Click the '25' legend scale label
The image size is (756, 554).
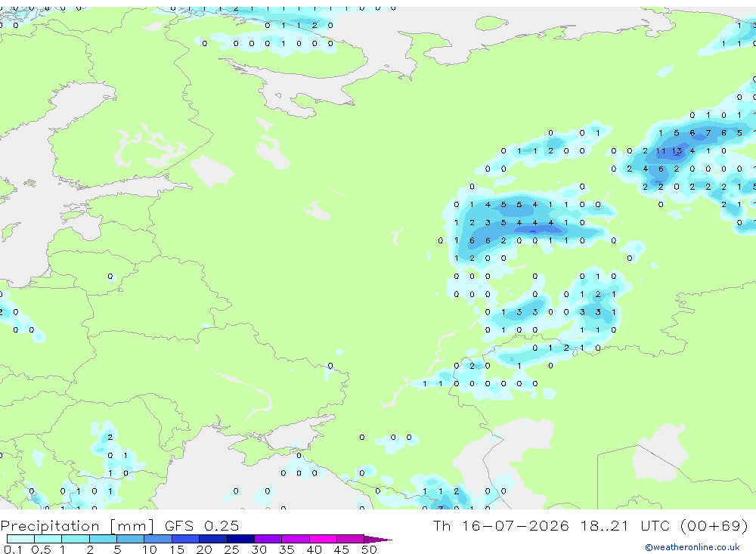pos(231,549)
